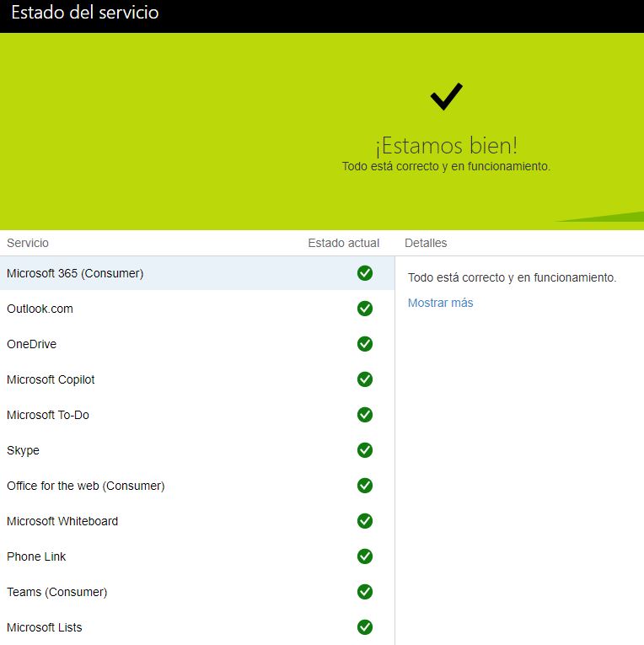
Task: Click the Microsoft Whiteboard status icon
Action: click(x=365, y=521)
